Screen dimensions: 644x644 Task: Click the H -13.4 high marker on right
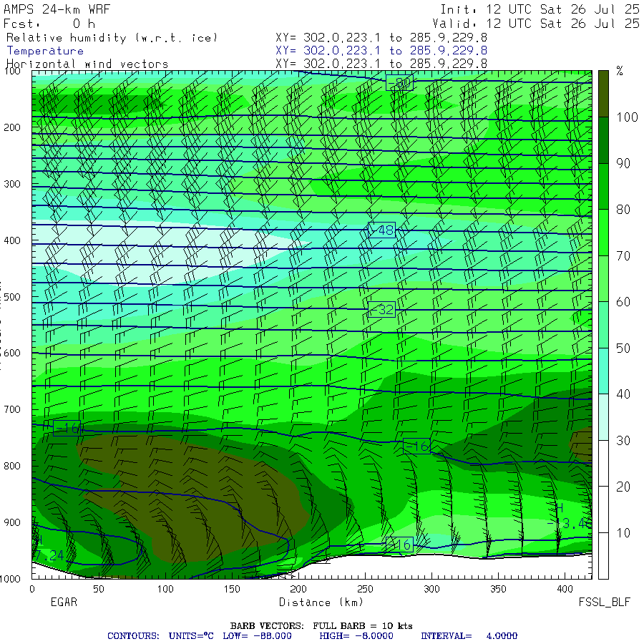point(570,516)
